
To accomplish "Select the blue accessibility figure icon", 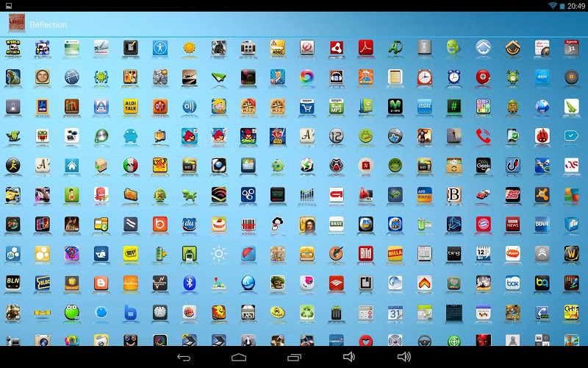I will (160, 48).
